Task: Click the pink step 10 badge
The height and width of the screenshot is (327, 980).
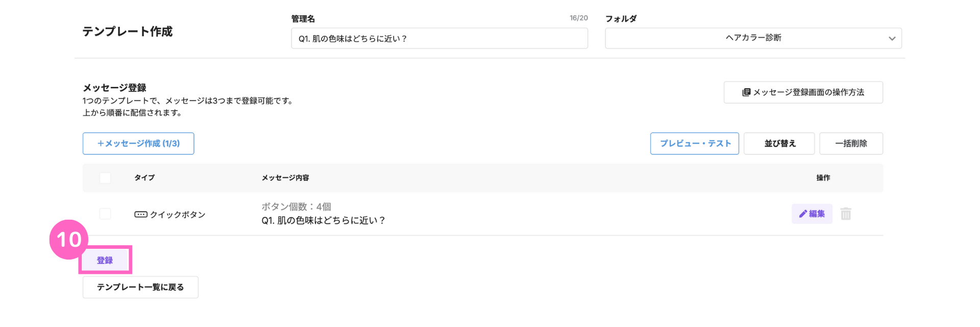Action: [x=69, y=239]
